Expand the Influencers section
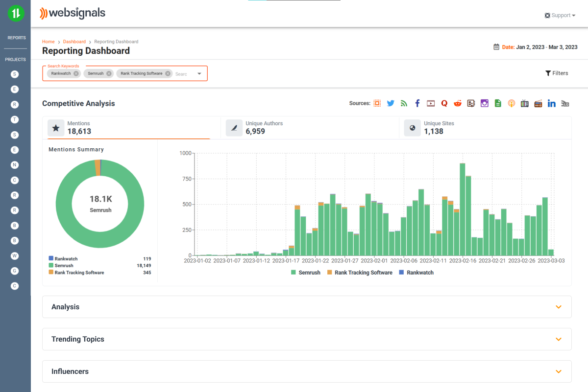Screen dimensions: 588x392 pos(307,371)
